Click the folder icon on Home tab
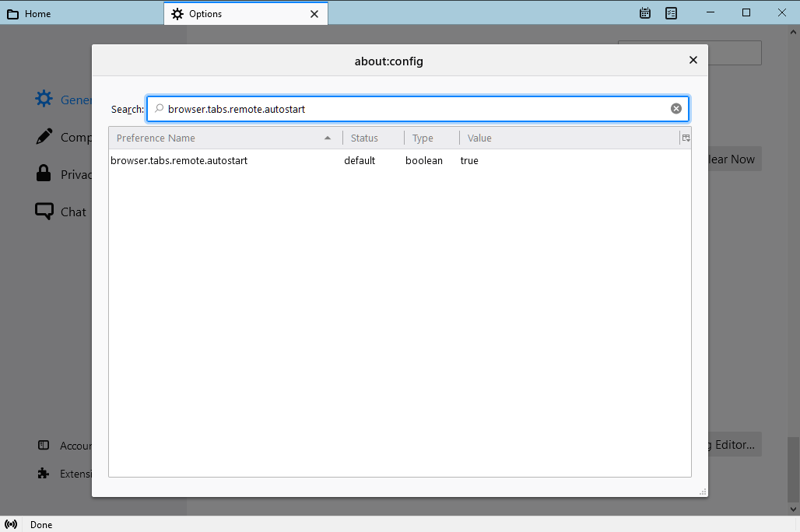Viewport: 800px width, 532px height. click(12, 14)
